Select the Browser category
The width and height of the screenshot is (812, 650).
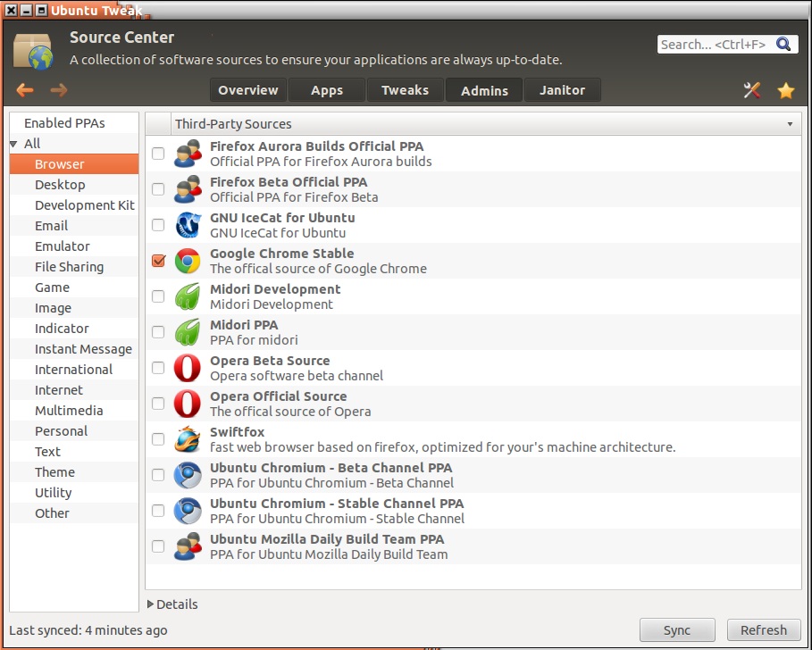click(x=74, y=164)
